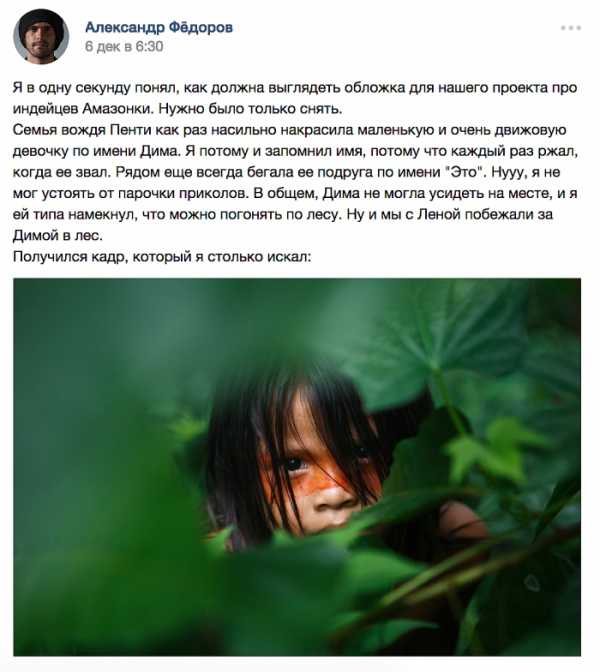The image size is (600, 672).
Task: Click the words "мы с Леной побежали"
Action: click(x=450, y=214)
